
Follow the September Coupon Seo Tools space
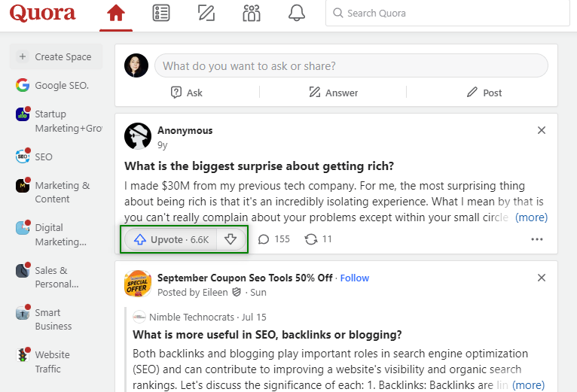355,278
